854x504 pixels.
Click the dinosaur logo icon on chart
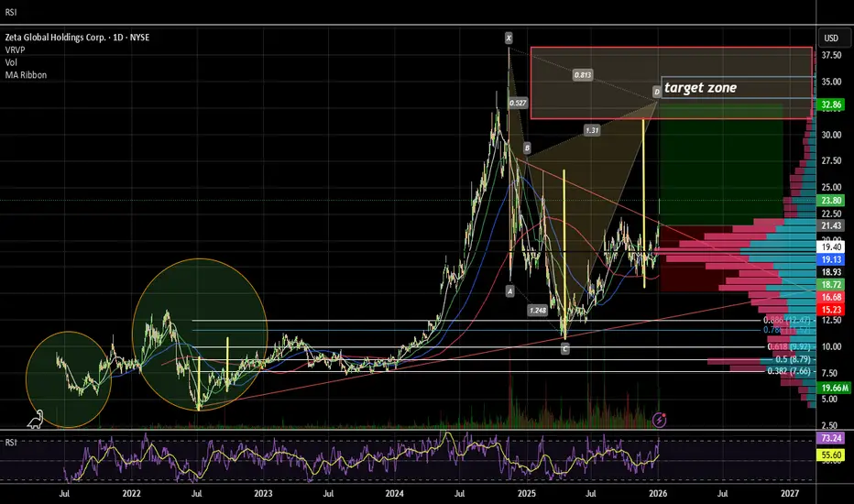(36, 420)
